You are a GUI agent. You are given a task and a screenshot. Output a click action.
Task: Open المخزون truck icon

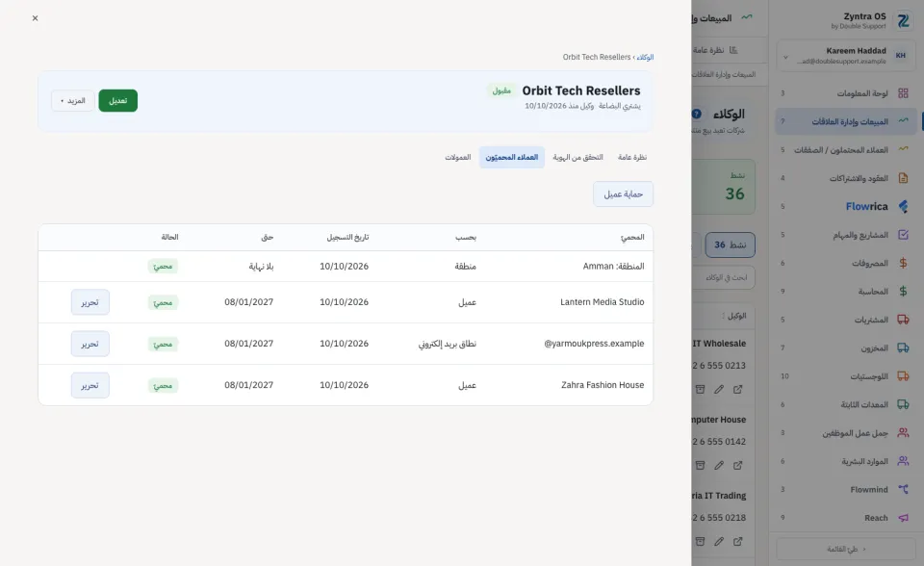point(903,347)
